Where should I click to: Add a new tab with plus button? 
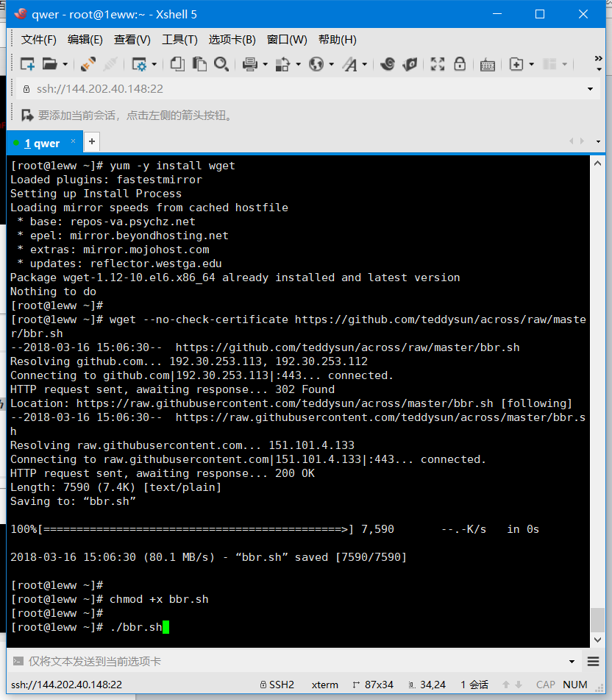pos(92,141)
